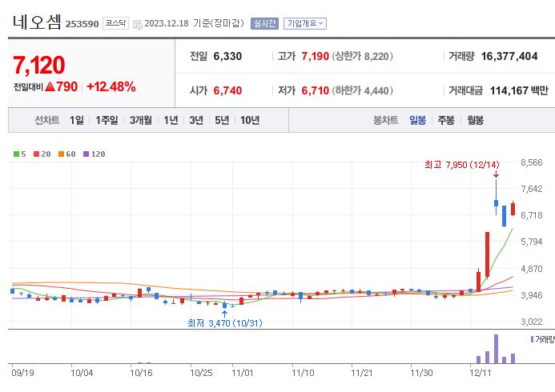Click the 3,022 price axis label
This screenshot has width=555, height=392.
[x=531, y=322]
